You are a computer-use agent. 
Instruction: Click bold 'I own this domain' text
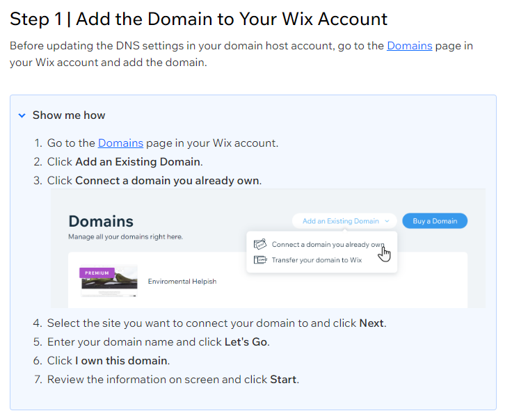122,361
